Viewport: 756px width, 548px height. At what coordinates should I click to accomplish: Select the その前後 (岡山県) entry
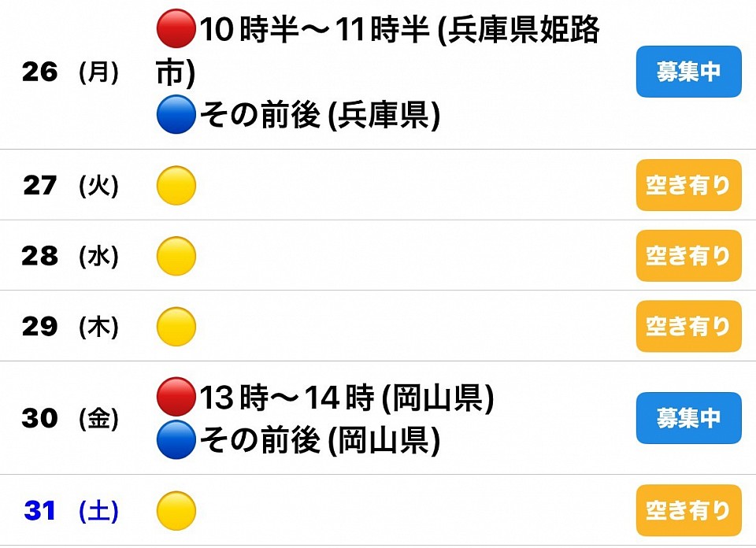pyautogui.click(x=319, y=439)
